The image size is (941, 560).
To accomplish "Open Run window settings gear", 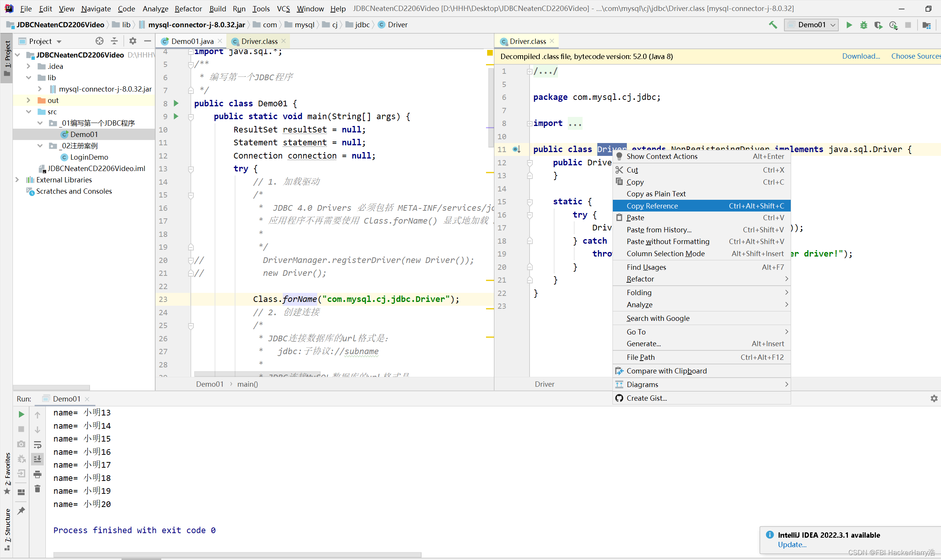I will [x=934, y=398].
